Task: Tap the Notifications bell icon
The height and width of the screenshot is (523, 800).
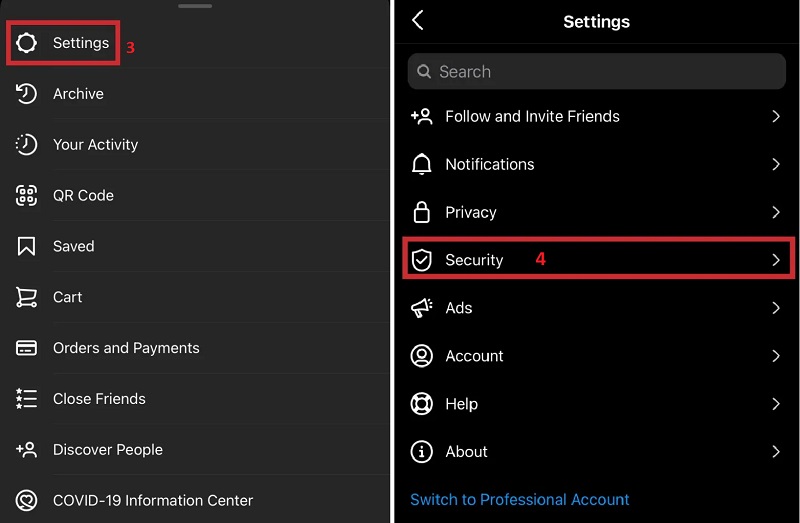Action: tap(421, 164)
